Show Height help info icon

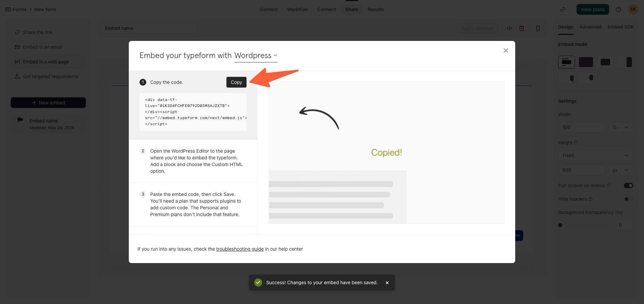point(576,143)
